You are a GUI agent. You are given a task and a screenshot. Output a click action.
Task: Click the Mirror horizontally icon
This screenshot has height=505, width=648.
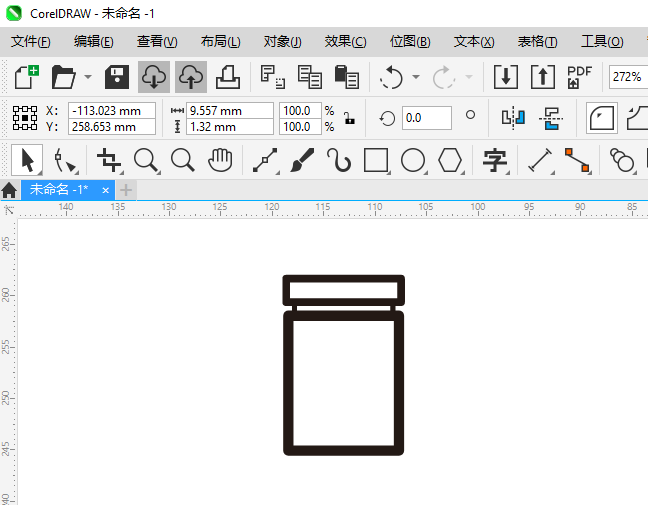513,118
